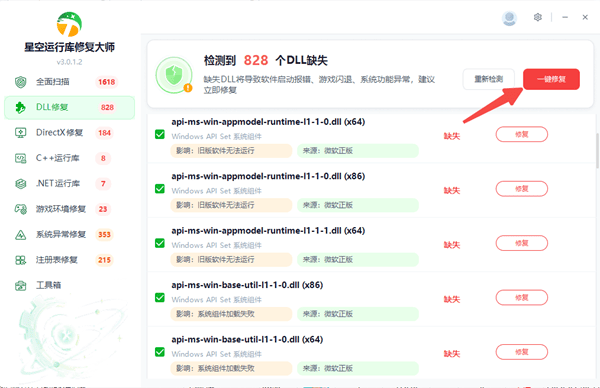Screen dimensions: 600x388
Task: Click the 注册表修复 grid icon
Action: [x=21, y=260]
